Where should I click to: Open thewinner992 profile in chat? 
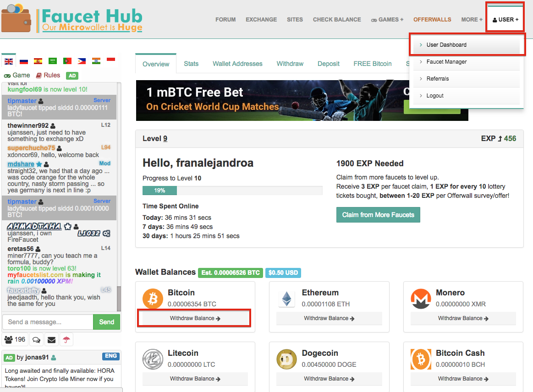[28, 125]
